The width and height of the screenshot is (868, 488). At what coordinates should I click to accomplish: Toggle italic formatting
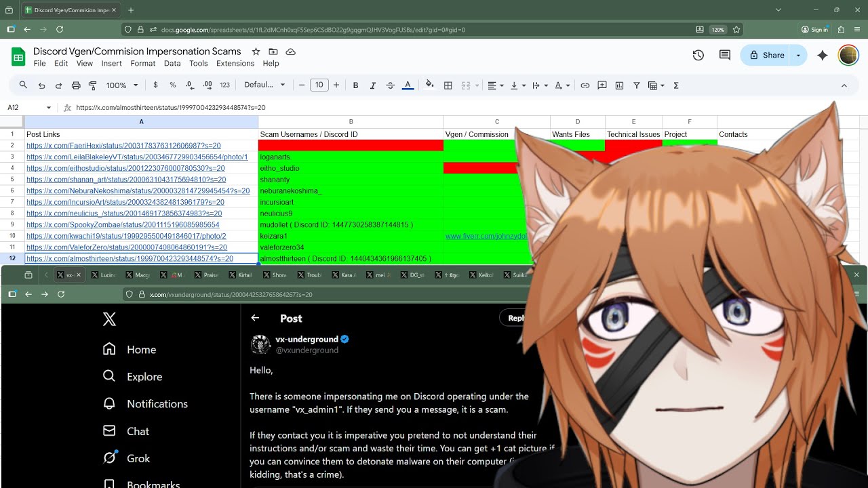[x=372, y=85]
